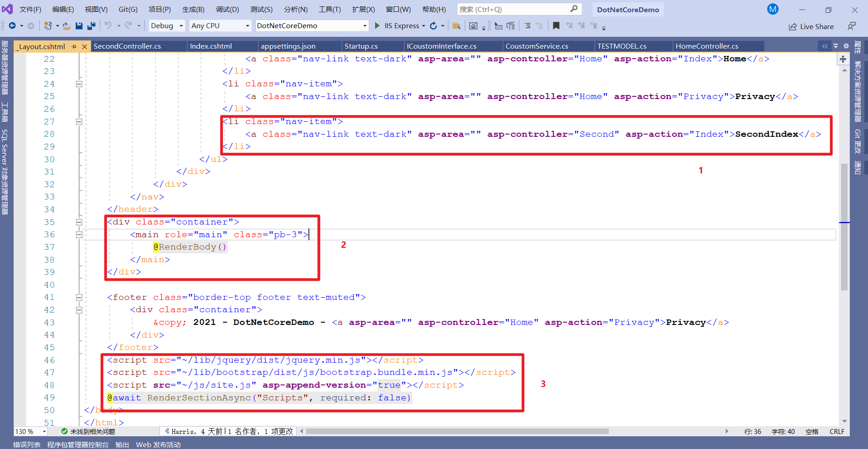
Task: Click the vertical scrollbar thumb
Action: pos(844,226)
